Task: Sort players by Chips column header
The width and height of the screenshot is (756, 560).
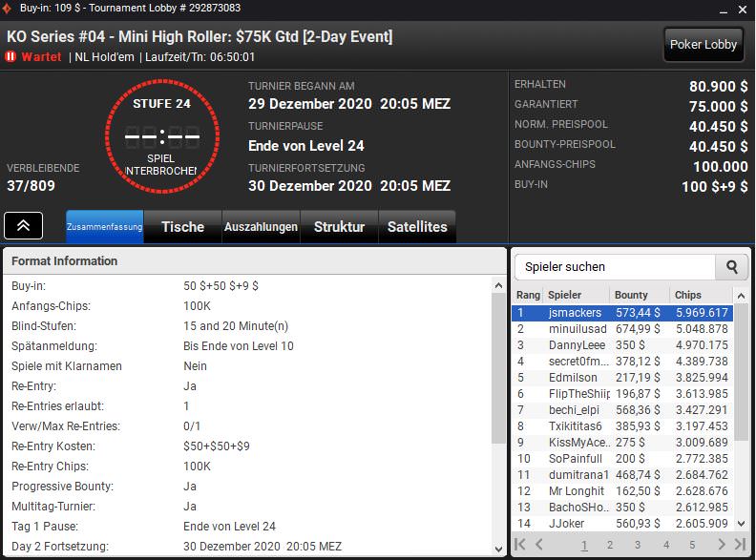Action: [687, 295]
